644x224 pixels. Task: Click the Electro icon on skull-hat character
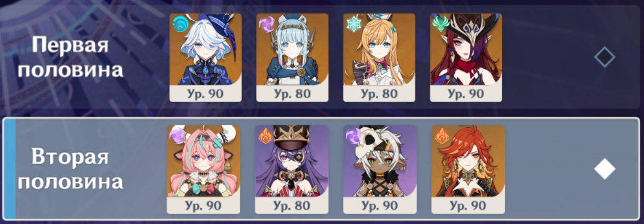click(x=353, y=136)
